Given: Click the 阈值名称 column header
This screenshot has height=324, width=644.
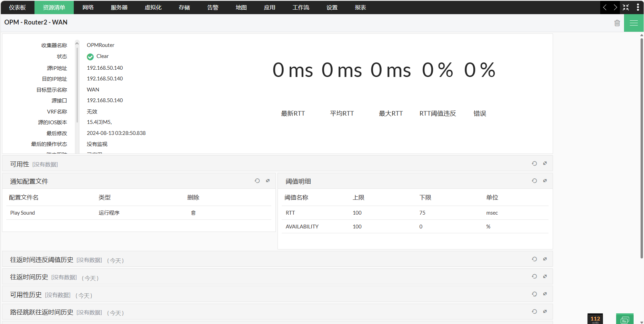Looking at the screenshot, I should 296,197.
